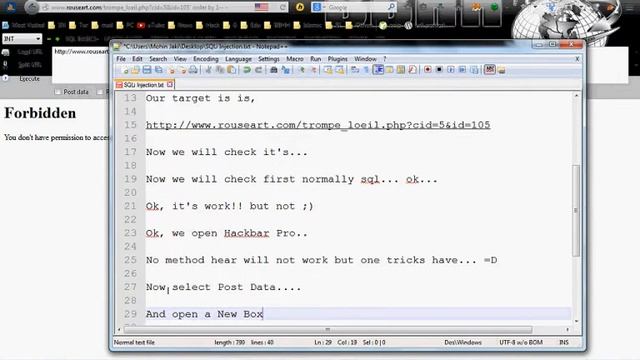Click 'Normal text file' in status bar
This screenshot has width=640, height=360.
[x=134, y=342]
